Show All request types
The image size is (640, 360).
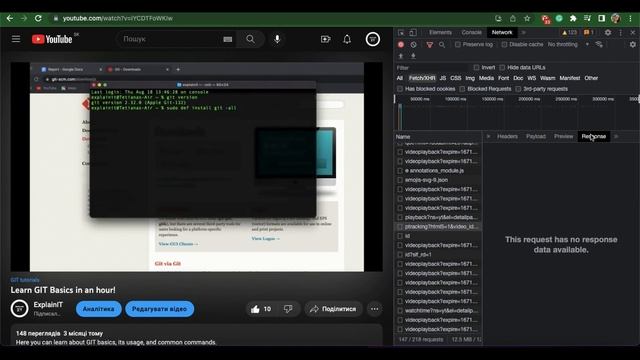(x=400, y=78)
